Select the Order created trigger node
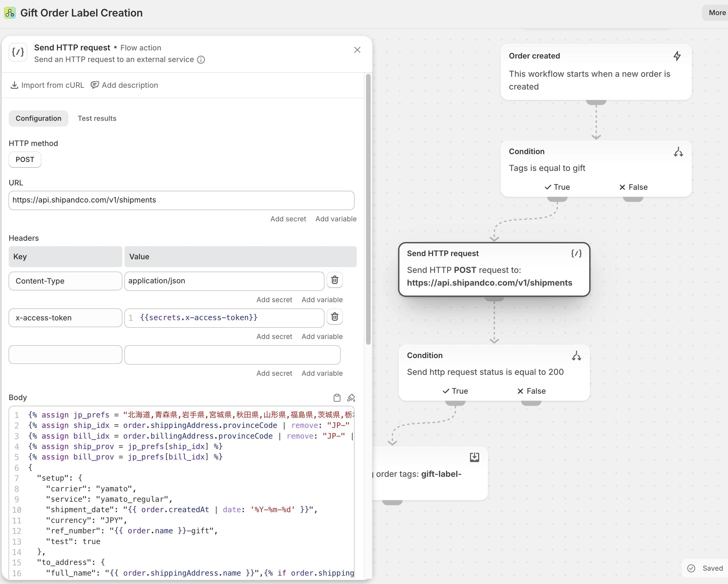 pyautogui.click(x=596, y=72)
